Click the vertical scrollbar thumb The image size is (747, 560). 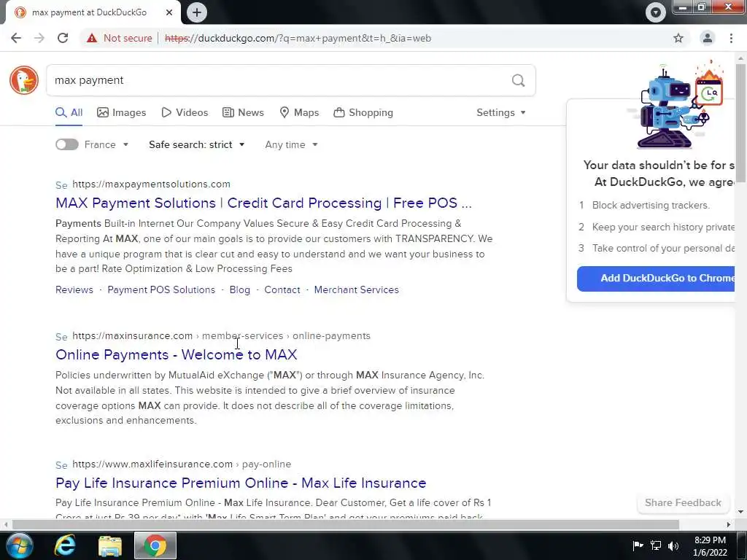740,122
